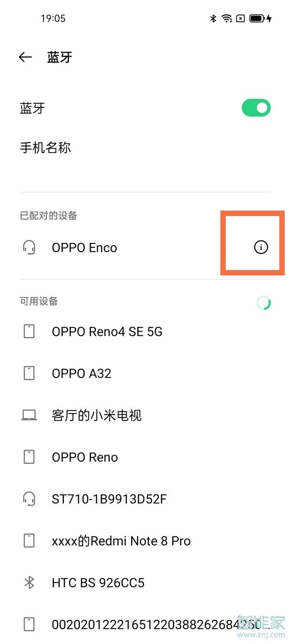Pair with OPPO A32

tap(82, 373)
